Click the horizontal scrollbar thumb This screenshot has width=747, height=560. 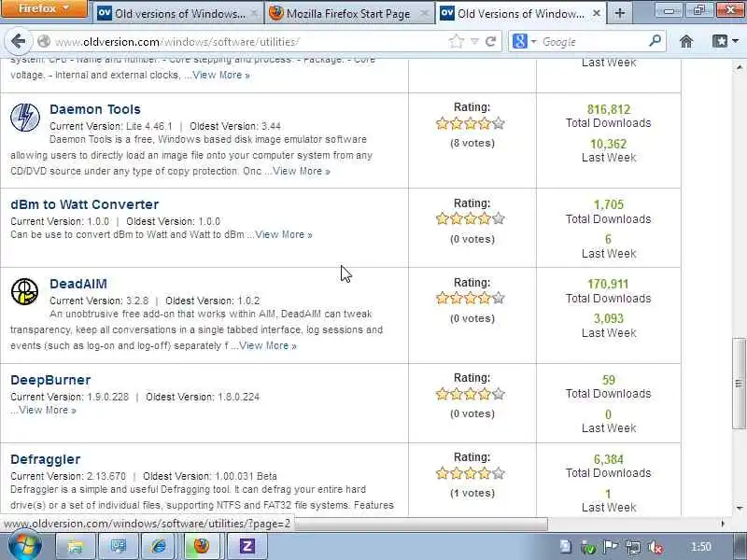(x=421, y=524)
